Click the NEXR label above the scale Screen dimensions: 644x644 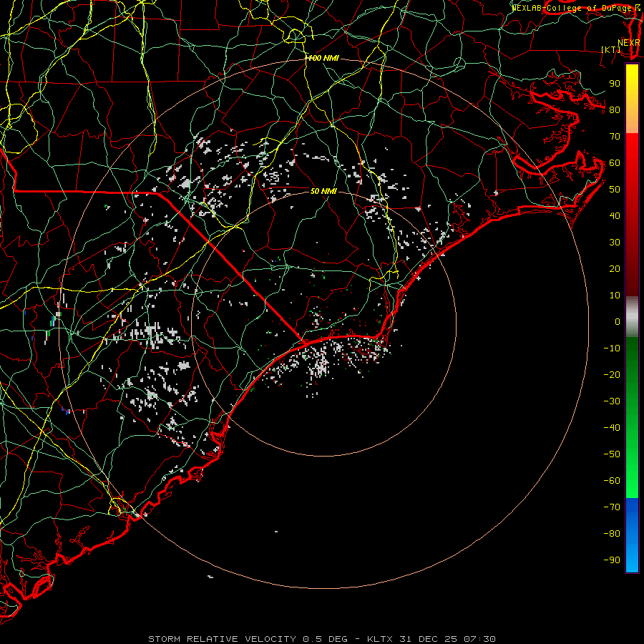pyautogui.click(x=629, y=43)
